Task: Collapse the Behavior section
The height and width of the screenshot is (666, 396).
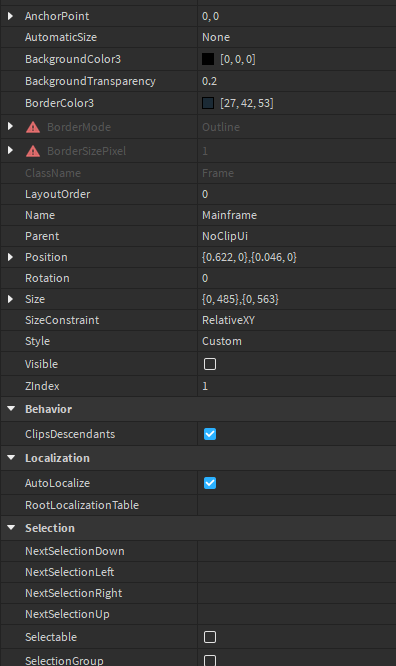Action: (x=11, y=409)
